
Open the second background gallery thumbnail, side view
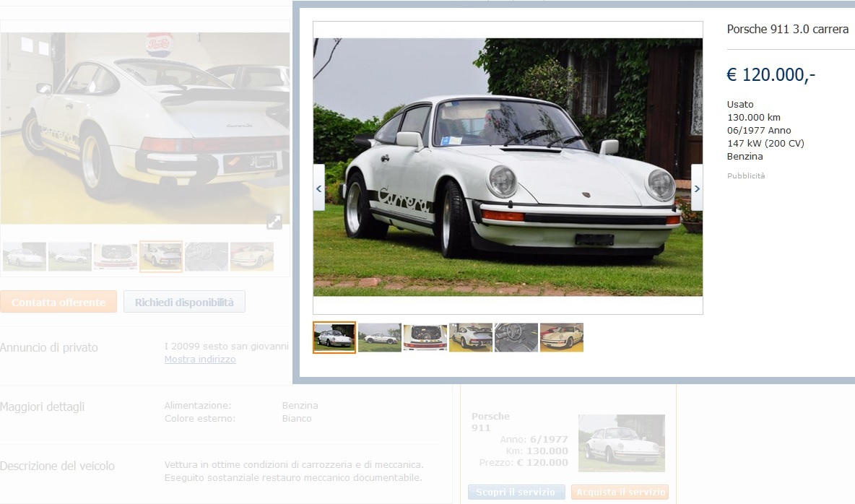(70, 256)
